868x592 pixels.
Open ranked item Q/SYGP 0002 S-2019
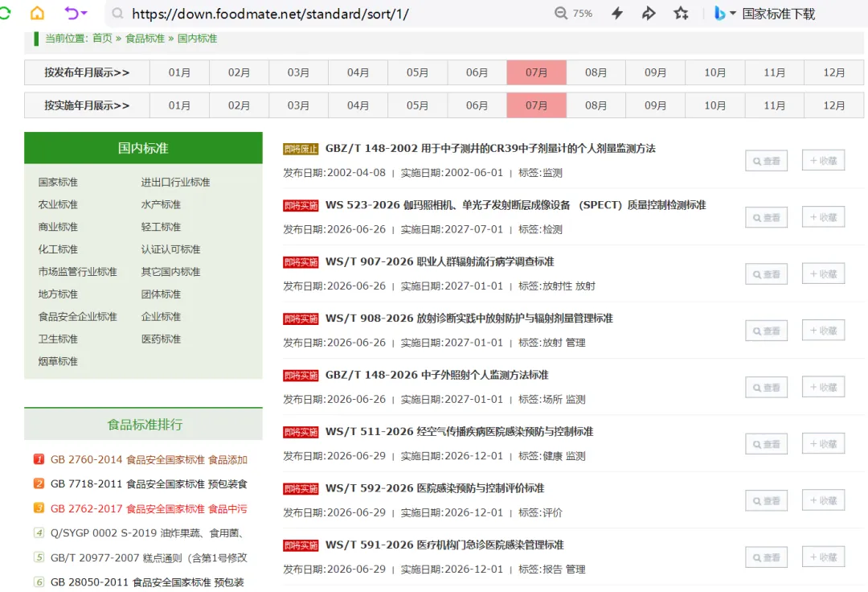[x=147, y=532]
